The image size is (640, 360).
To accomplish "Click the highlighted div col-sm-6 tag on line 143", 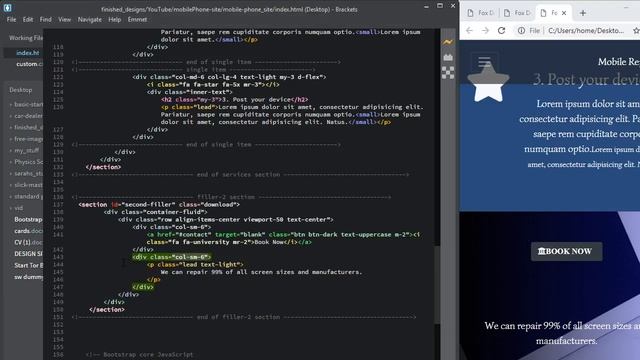I will click(x=171, y=257).
